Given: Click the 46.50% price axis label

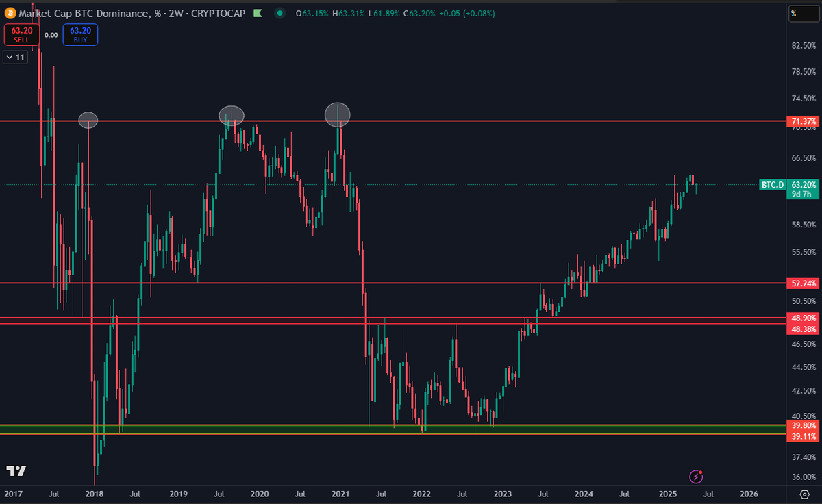Looking at the screenshot, I should click(x=804, y=344).
